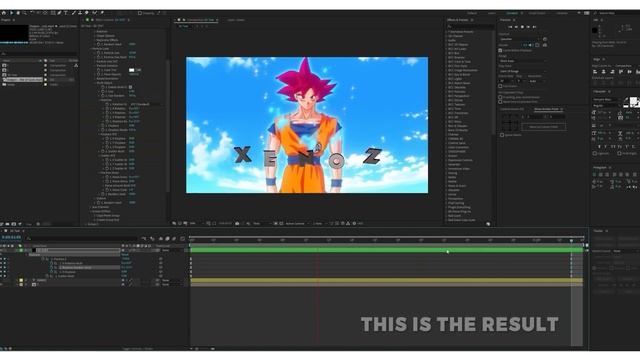
Task: Click the Align Right icon in Align panel
Action: pyautogui.click(x=612, y=72)
